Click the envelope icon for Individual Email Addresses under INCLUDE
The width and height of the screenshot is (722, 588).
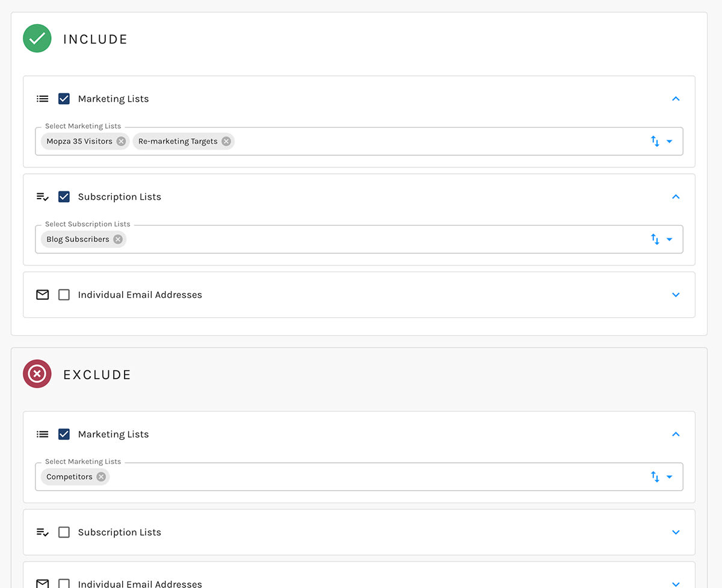pyautogui.click(x=42, y=294)
